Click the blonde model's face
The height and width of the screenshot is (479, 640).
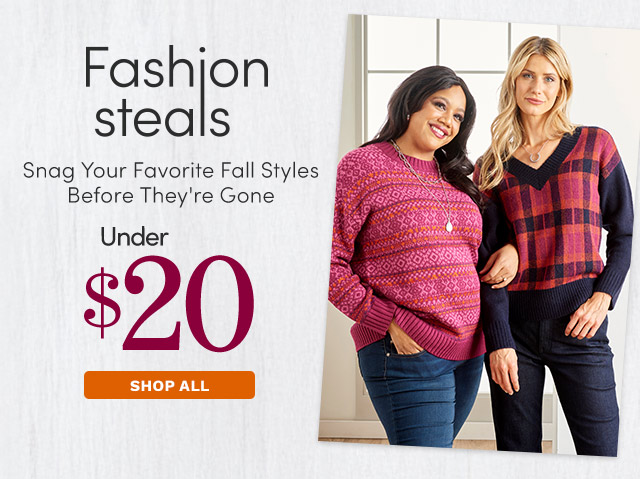coord(538,86)
